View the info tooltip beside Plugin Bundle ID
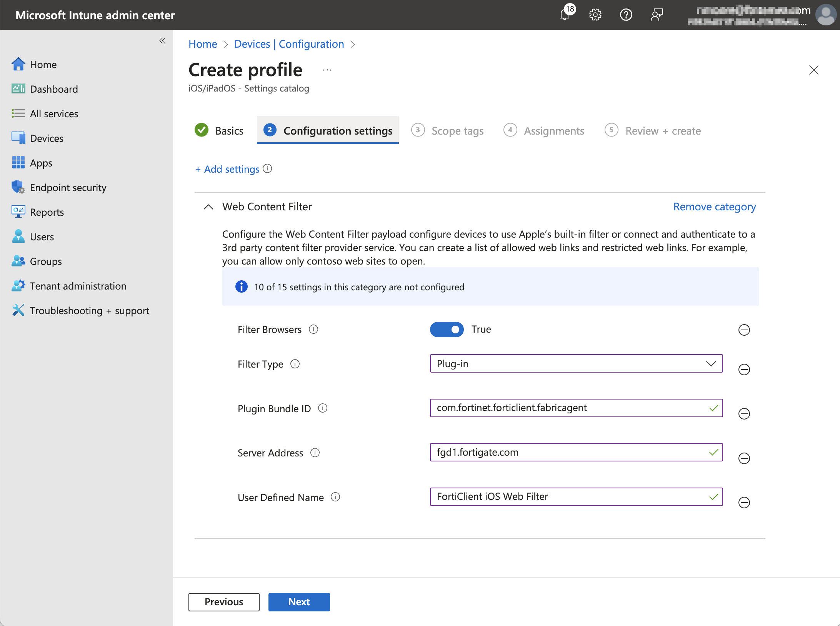This screenshot has width=840, height=626. 323,408
